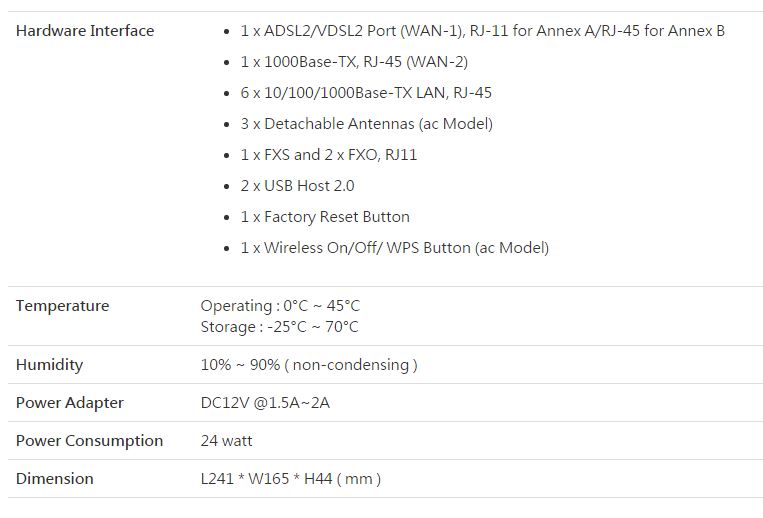The width and height of the screenshot is (763, 518).
Task: Click the Operating temperature value line
Action: tap(280, 306)
